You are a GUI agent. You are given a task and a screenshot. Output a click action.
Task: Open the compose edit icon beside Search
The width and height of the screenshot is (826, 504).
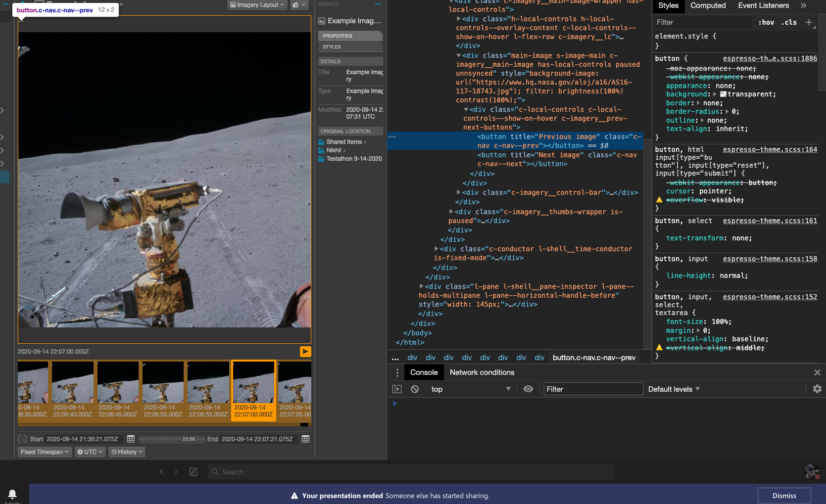(194, 472)
